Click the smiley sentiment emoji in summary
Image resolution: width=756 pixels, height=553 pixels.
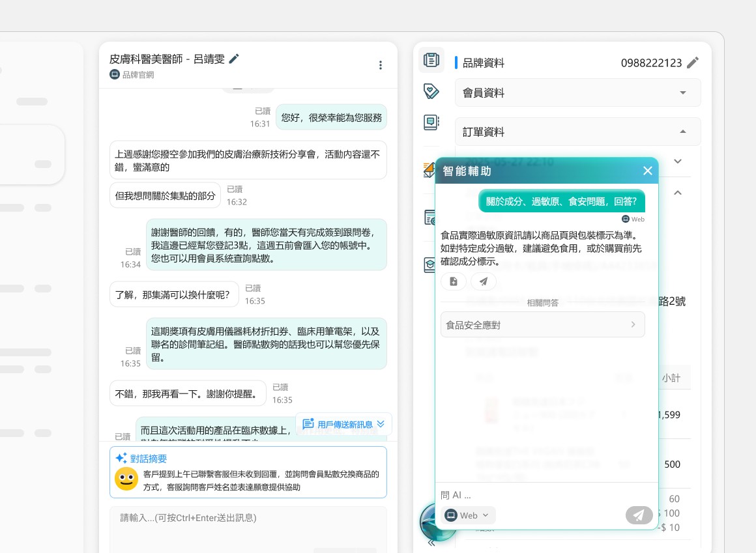[126, 479]
